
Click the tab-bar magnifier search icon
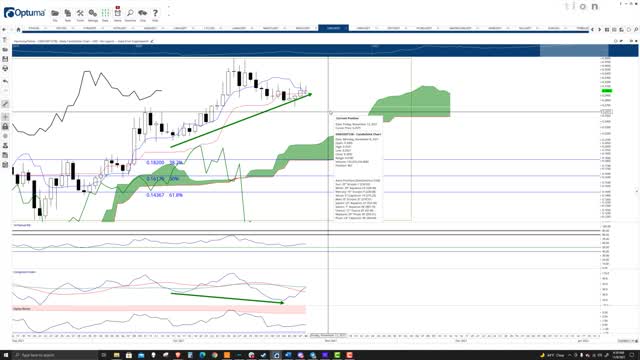click(636, 29)
